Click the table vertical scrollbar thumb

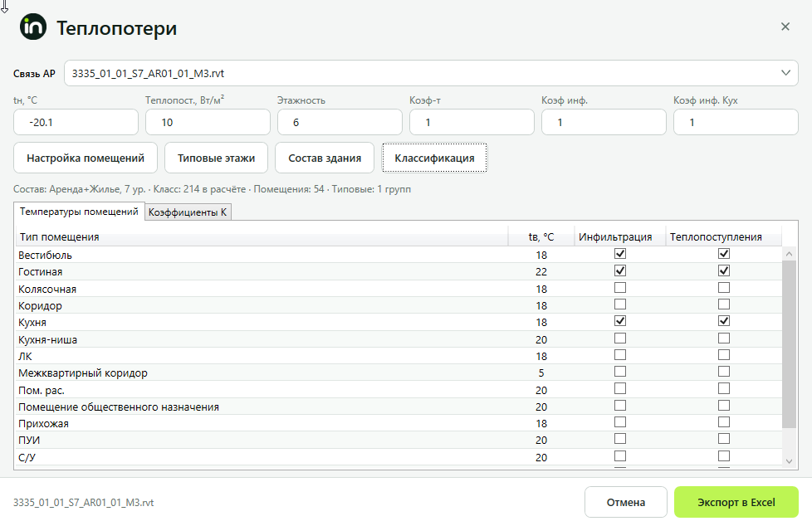coord(789,344)
